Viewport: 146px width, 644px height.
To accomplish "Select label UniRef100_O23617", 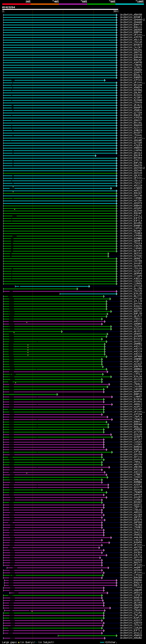I will (131, 67).
